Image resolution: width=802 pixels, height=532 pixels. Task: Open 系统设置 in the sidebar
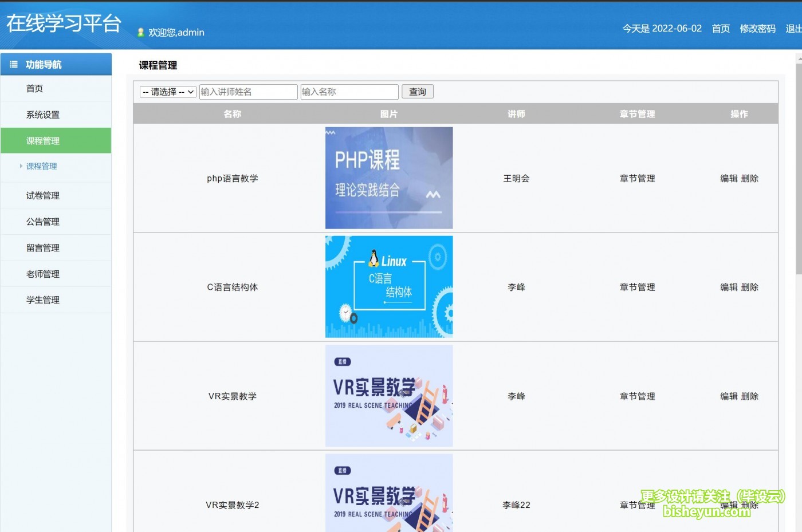coord(56,115)
